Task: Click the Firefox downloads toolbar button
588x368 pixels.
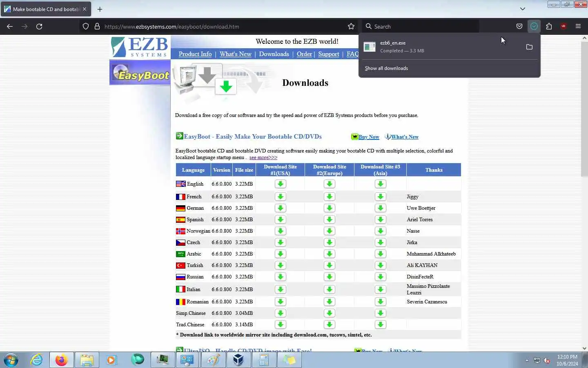Action: click(x=534, y=26)
